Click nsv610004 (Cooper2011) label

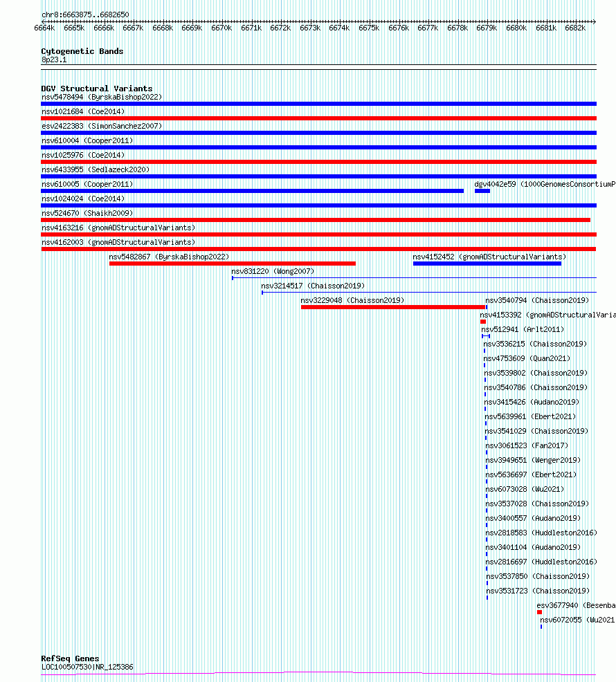[87, 140]
